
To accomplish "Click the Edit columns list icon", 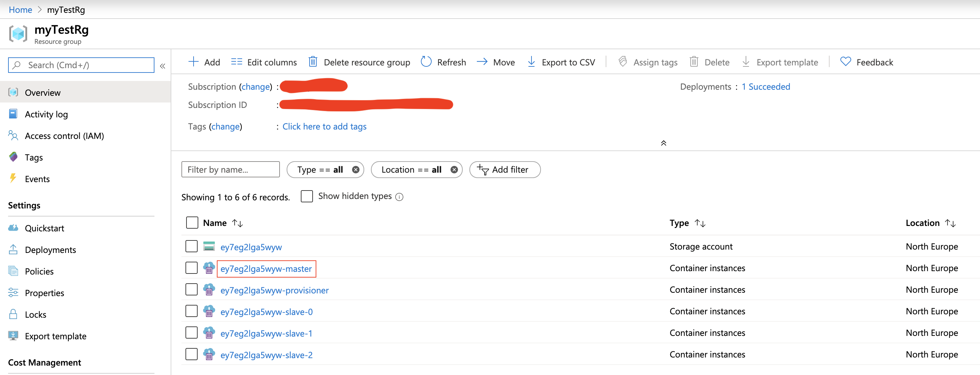I will (x=236, y=62).
